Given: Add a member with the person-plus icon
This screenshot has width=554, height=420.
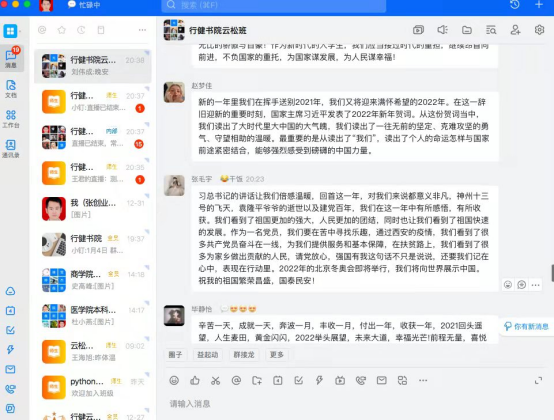Looking at the screenshot, I should click(515, 30).
